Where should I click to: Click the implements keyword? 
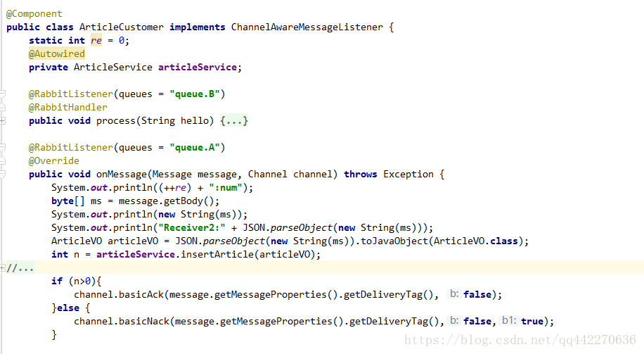(197, 27)
